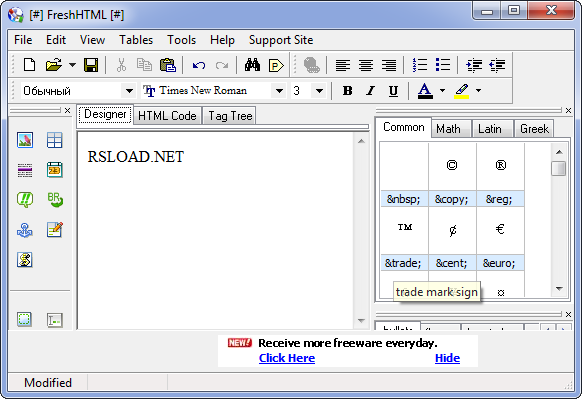This screenshot has width=582, height=399.
Task: Open the Times New Roman font dropdown
Action: click(x=279, y=91)
